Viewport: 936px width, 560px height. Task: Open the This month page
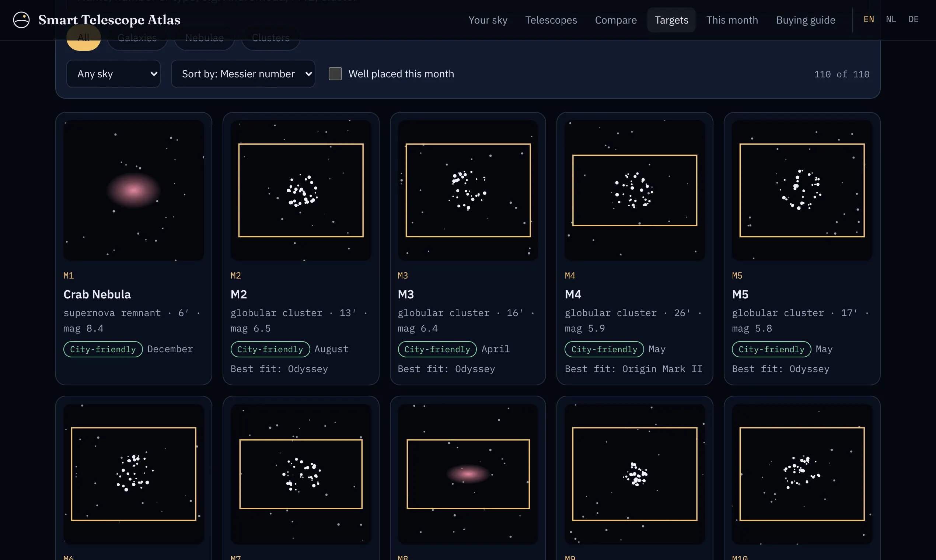[x=732, y=20]
